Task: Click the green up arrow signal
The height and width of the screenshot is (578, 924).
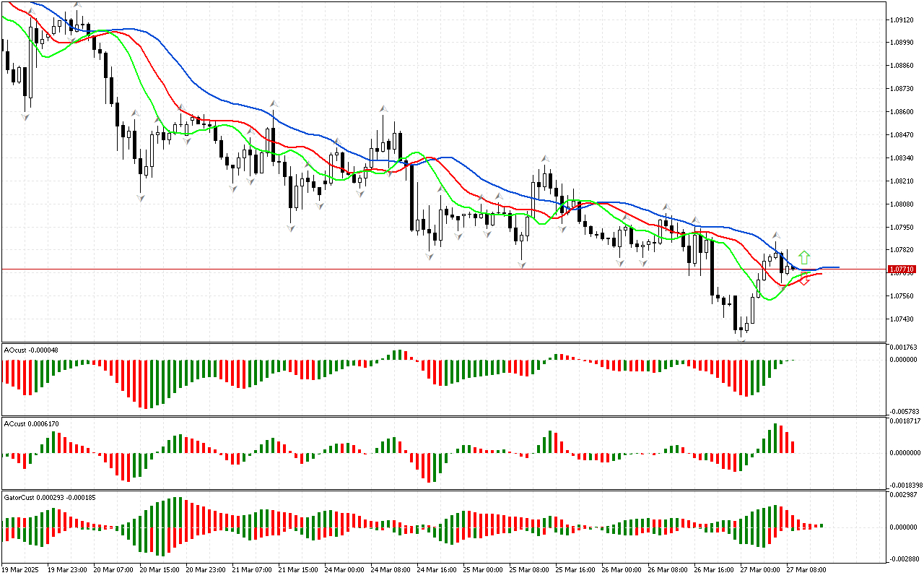Action: [804, 257]
